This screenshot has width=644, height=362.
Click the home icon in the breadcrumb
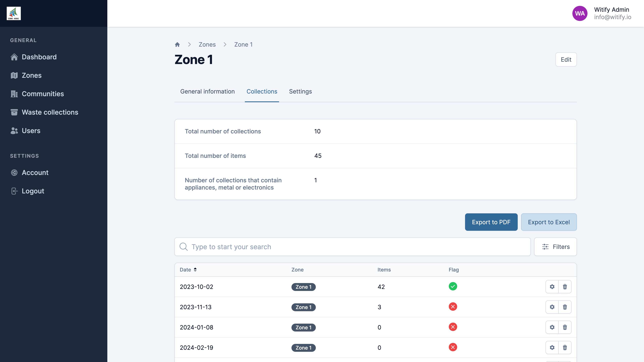coord(177,44)
